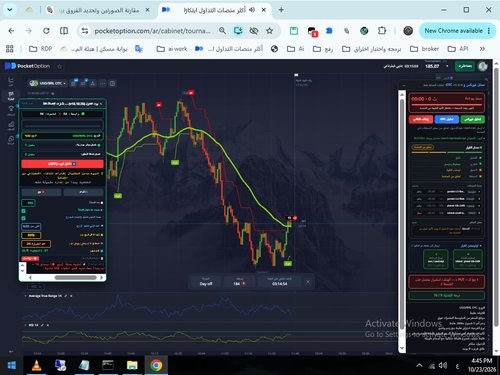Click the address bar URL pocketoption.com
500x375 pixels.
pyautogui.click(x=152, y=31)
